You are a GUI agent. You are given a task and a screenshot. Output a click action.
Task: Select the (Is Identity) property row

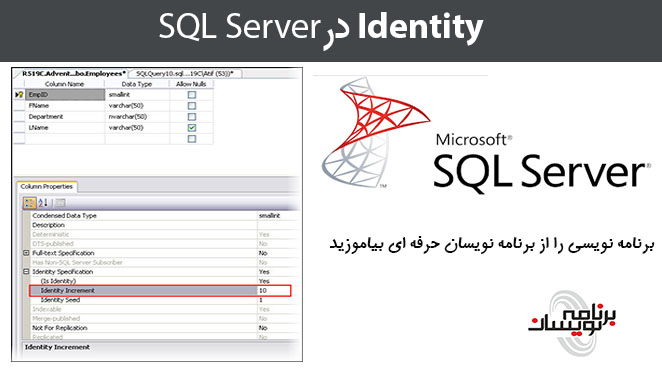[x=160, y=281]
